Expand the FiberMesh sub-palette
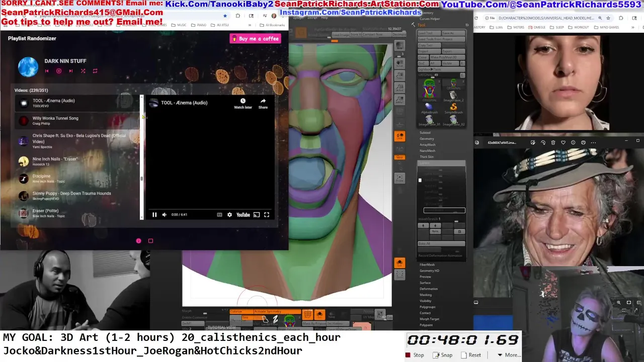The width and height of the screenshot is (644, 362). [x=427, y=264]
